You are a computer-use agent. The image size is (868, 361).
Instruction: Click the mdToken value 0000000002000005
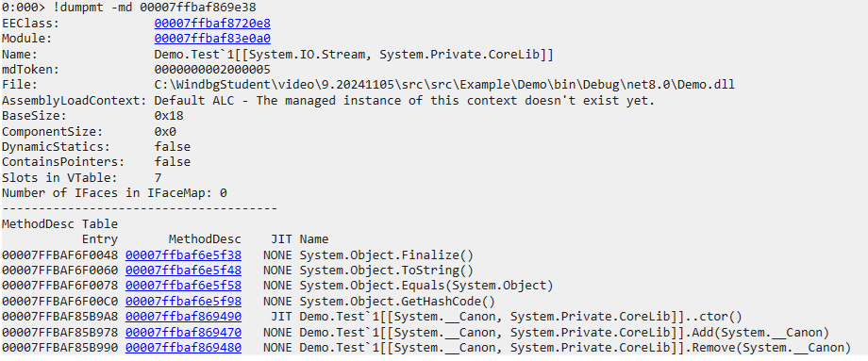(x=212, y=70)
